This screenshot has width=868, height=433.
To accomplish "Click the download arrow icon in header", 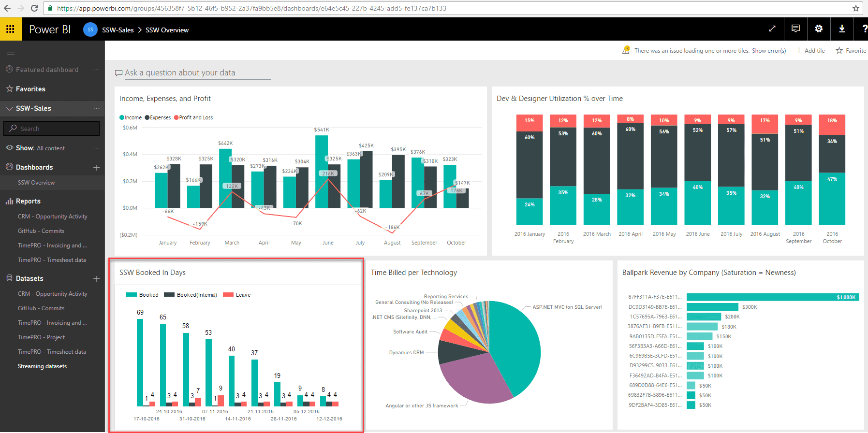I will point(842,29).
